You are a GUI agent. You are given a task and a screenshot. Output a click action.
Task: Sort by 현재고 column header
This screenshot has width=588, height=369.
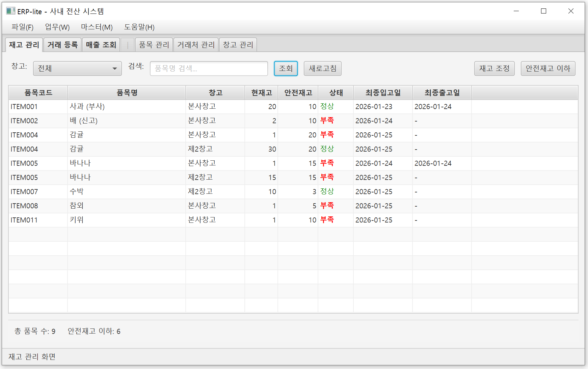point(261,93)
